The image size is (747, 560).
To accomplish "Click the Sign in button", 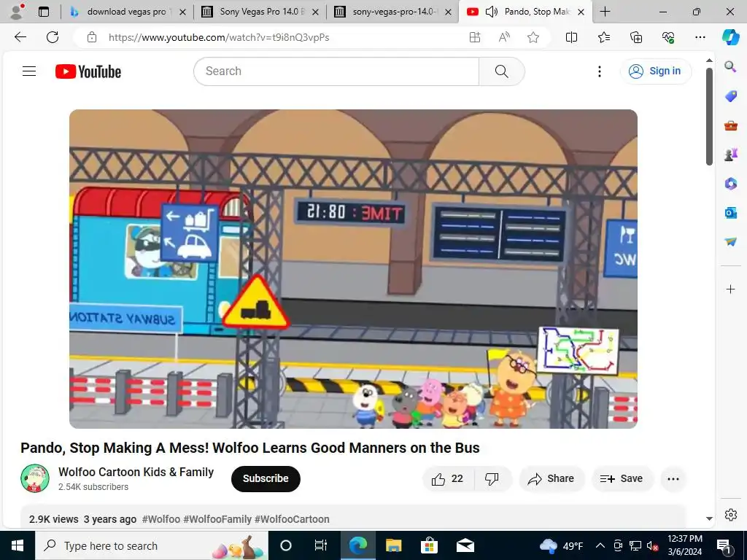I will click(656, 71).
